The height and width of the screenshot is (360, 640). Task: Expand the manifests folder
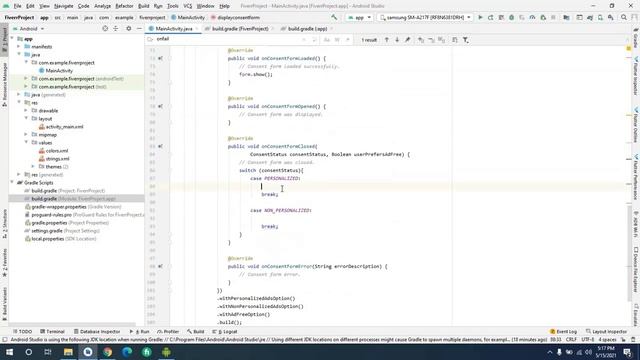pos(19,47)
